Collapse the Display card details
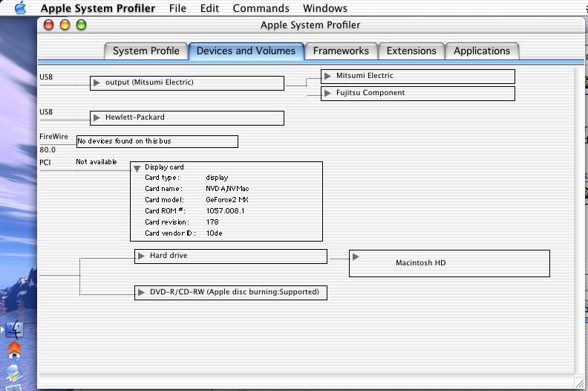The width and height of the screenshot is (588, 391). tap(137, 169)
